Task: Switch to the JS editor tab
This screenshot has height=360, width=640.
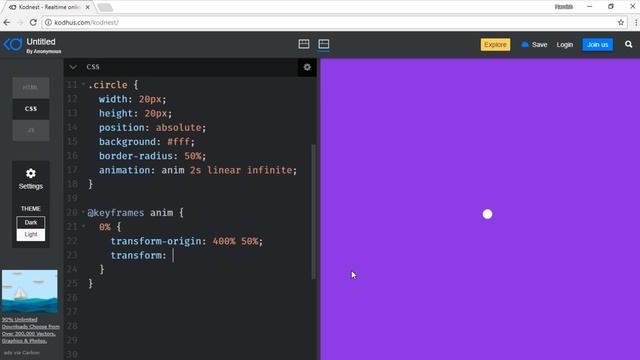Action: pyautogui.click(x=31, y=130)
